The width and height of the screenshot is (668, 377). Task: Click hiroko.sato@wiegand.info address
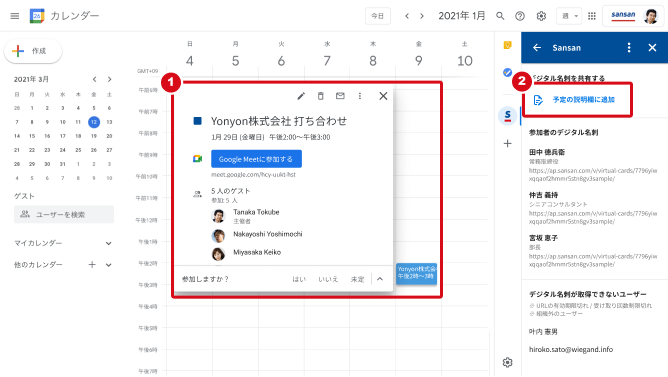571,349
